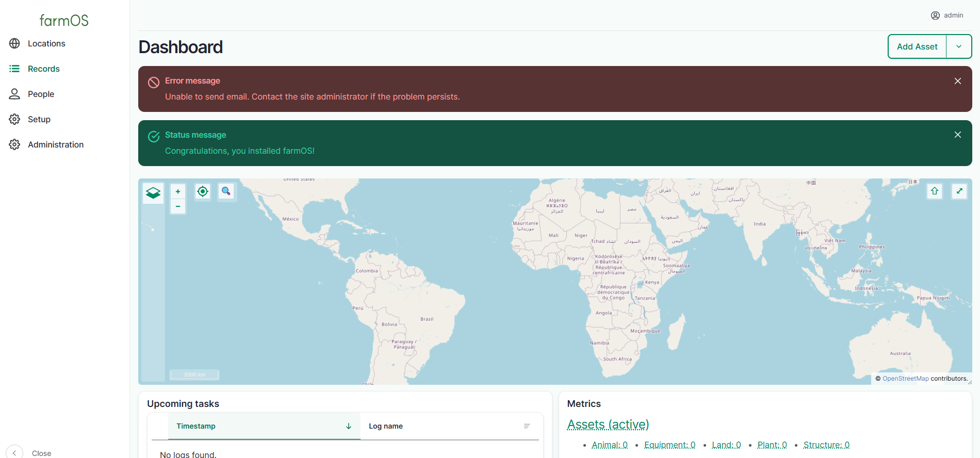Click the map north-arrow reset icon
The height and width of the screenshot is (458, 980).
(935, 191)
